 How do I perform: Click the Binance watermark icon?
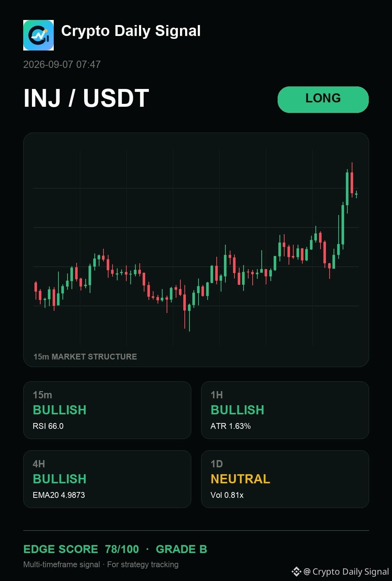(296, 572)
